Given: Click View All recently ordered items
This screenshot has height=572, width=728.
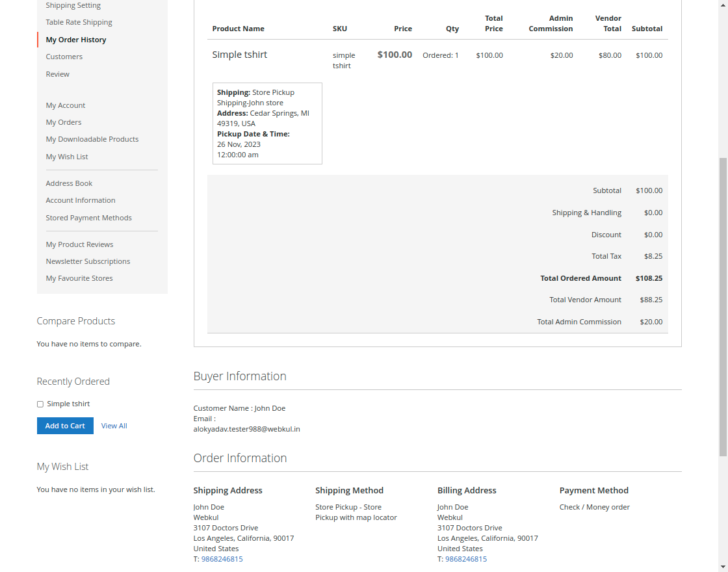Looking at the screenshot, I should pyautogui.click(x=114, y=426).
